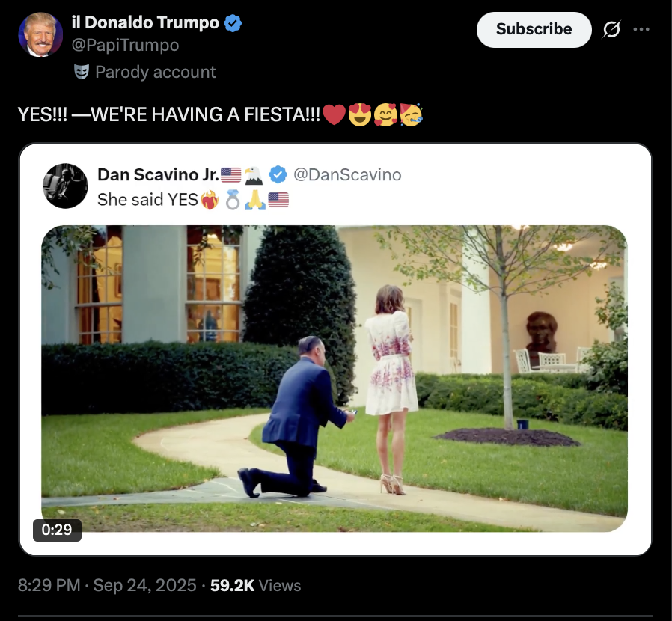This screenshot has width=672, height=621.
Task: Click the Parody account mask icon
Action: click(x=82, y=72)
